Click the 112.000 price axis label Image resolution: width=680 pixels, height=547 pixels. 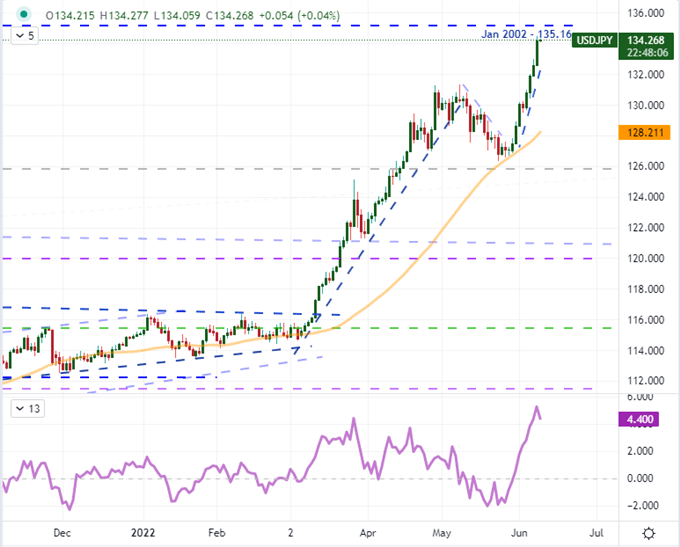coord(646,381)
